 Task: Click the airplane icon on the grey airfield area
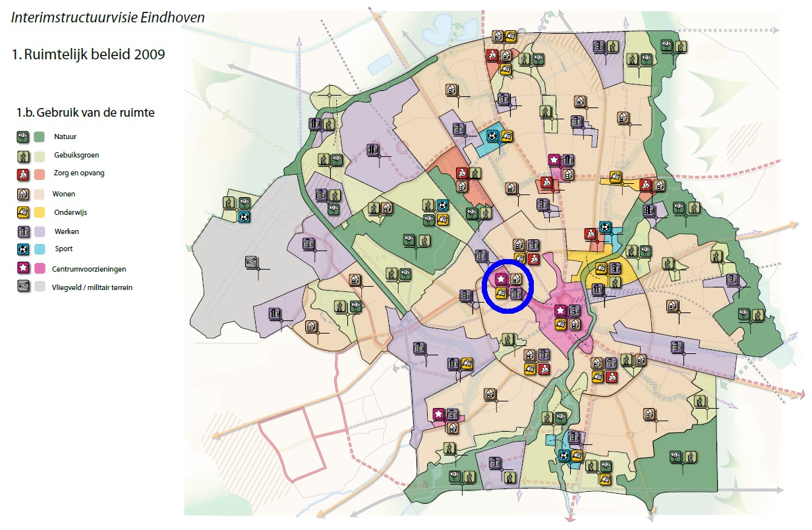[x=251, y=262]
